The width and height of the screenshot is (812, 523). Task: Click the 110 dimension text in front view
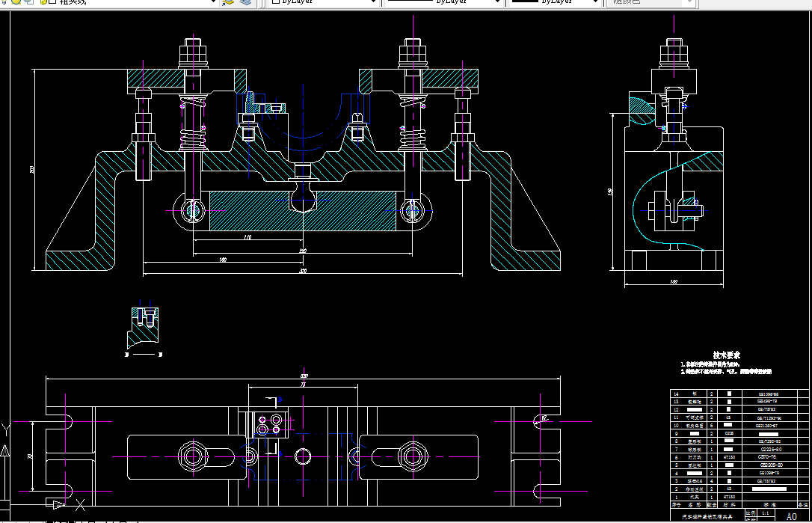247,237
